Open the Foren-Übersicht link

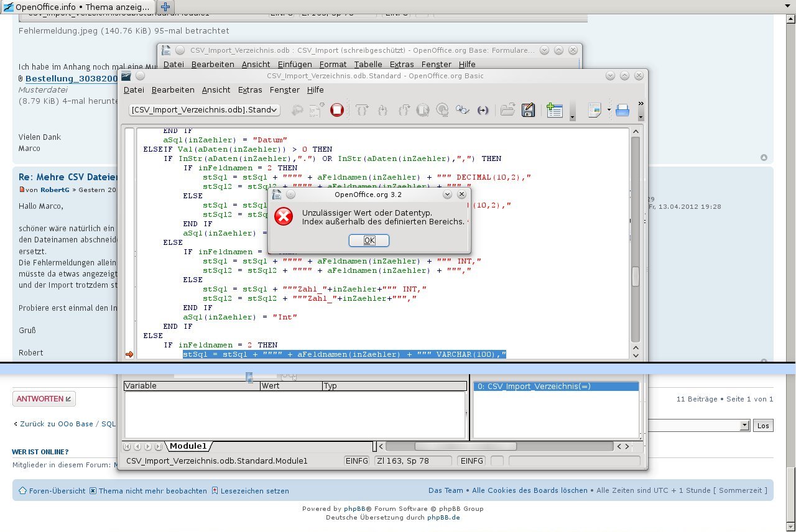tap(57, 490)
